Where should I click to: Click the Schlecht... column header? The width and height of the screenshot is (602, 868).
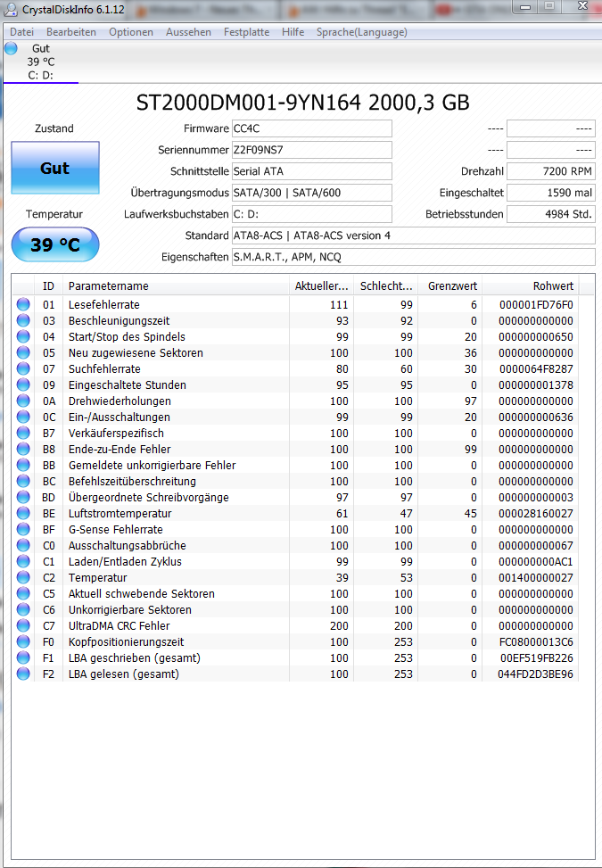point(386,285)
